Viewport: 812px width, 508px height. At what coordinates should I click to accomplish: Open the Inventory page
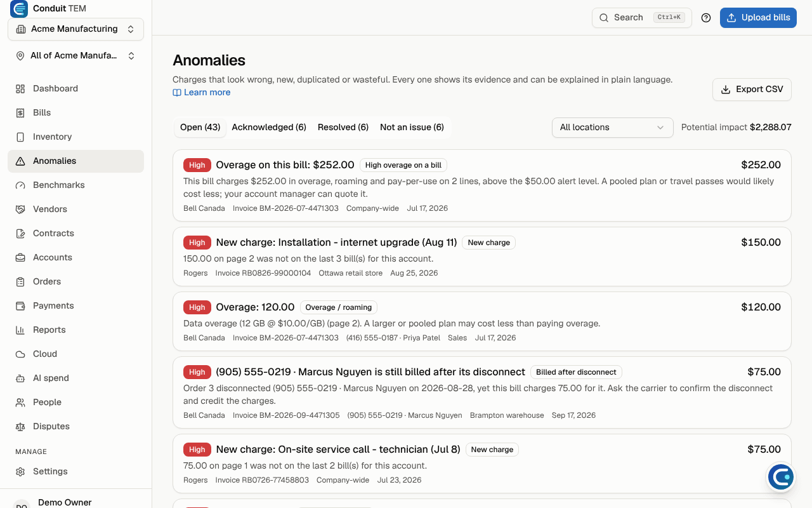pyautogui.click(x=76, y=137)
